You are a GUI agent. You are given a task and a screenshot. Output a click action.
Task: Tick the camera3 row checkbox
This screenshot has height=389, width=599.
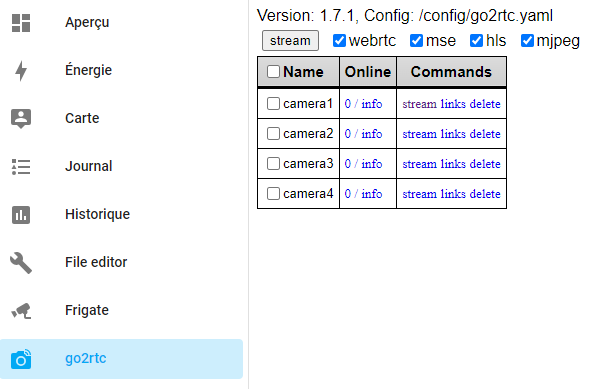[273, 164]
